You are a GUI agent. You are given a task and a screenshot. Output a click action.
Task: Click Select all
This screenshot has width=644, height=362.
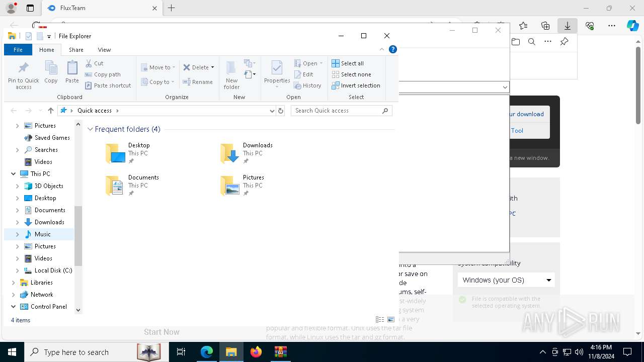(348, 63)
